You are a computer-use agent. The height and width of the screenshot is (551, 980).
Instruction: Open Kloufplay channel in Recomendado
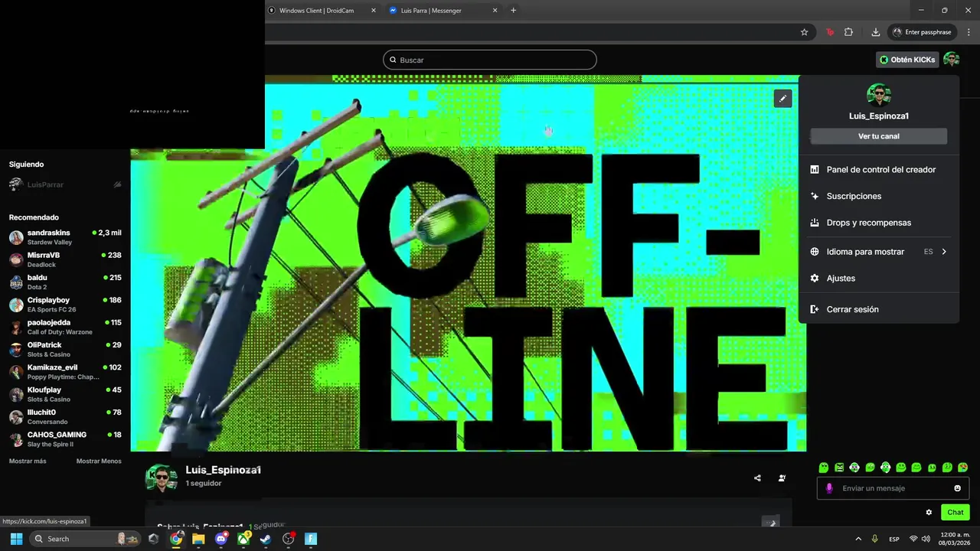coord(65,394)
